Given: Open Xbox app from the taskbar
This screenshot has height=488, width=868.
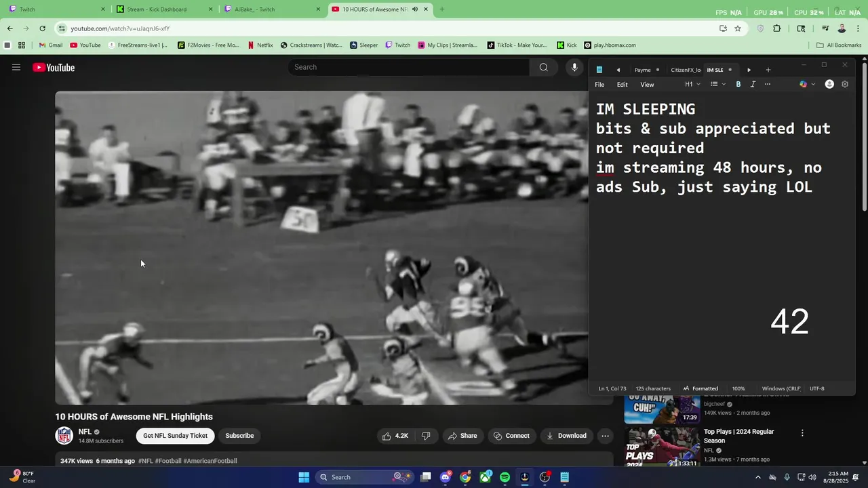Looking at the screenshot, I should [x=486, y=477].
